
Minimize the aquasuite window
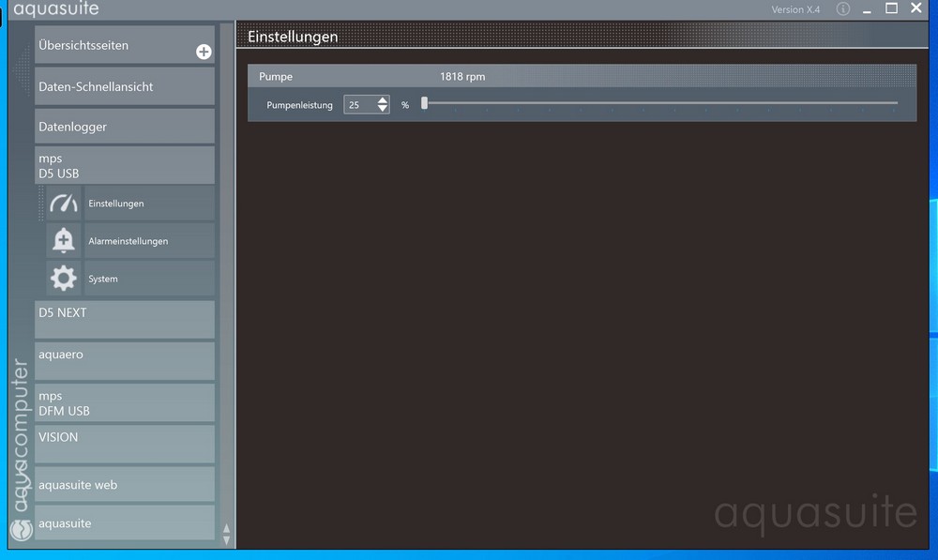pyautogui.click(x=866, y=9)
